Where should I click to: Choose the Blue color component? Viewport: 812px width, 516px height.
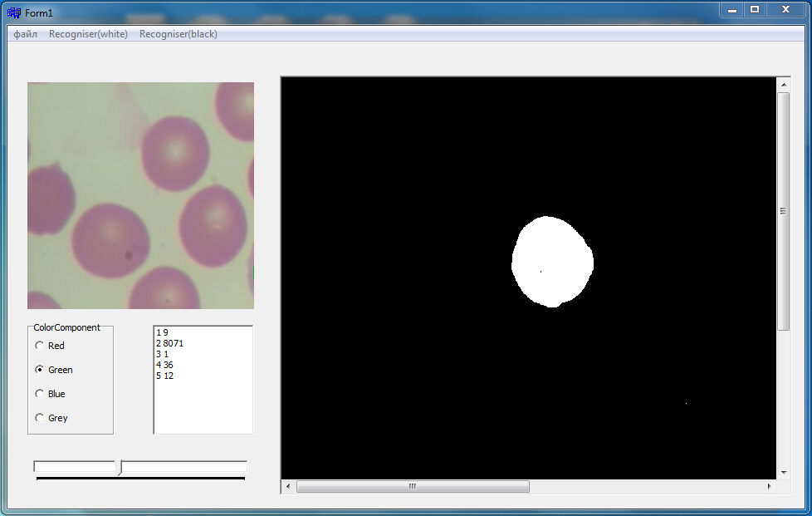point(50,394)
